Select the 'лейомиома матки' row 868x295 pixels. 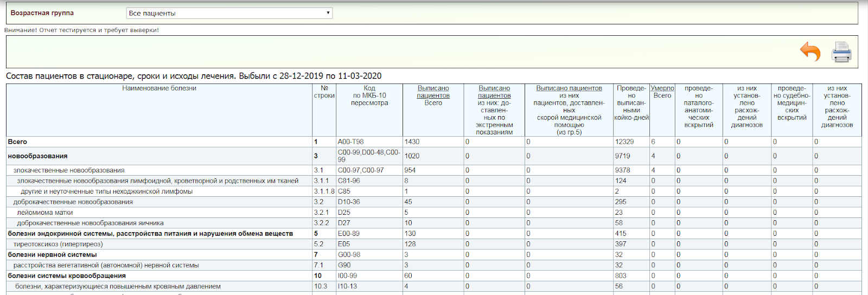point(44,213)
